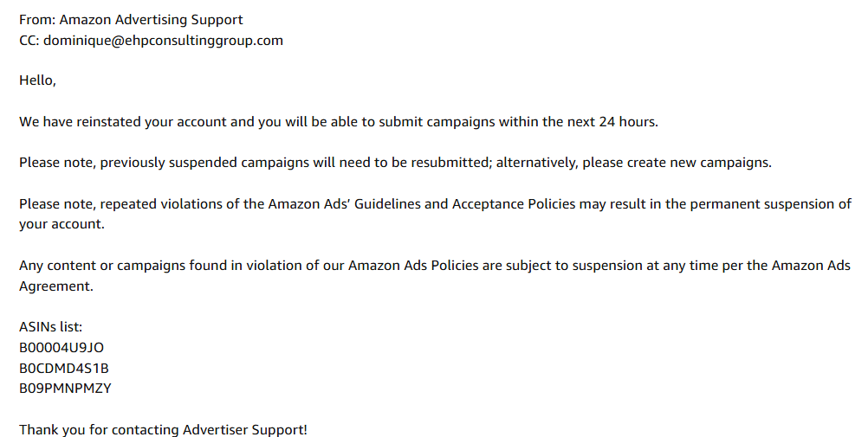Click the "From:" label
This screenshot has height=437, width=868.
coord(37,19)
